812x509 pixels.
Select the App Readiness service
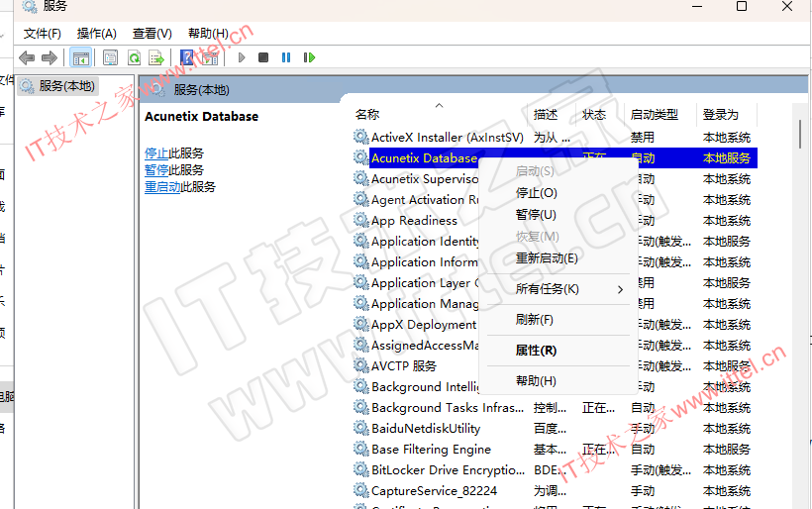(414, 221)
